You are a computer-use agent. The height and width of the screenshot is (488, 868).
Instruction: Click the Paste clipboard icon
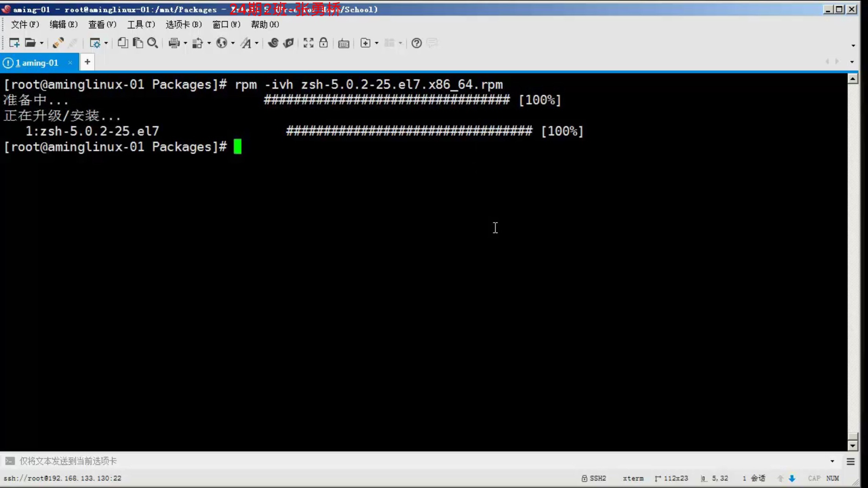point(138,43)
